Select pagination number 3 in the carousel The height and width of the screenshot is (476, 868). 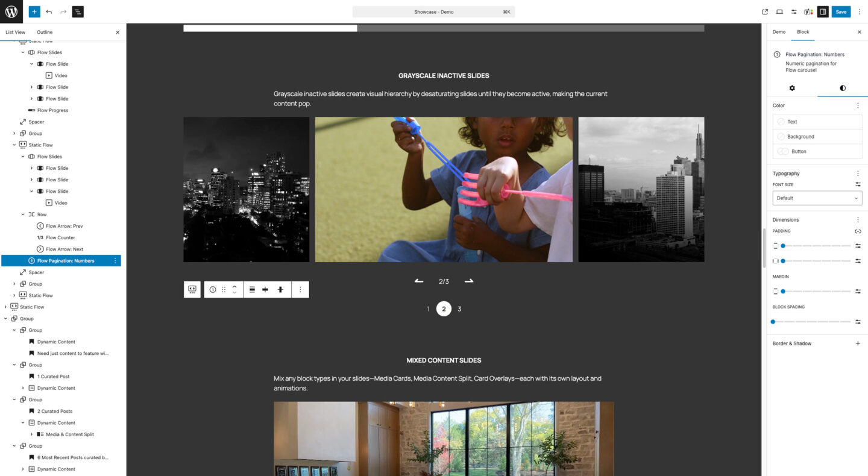coord(459,308)
